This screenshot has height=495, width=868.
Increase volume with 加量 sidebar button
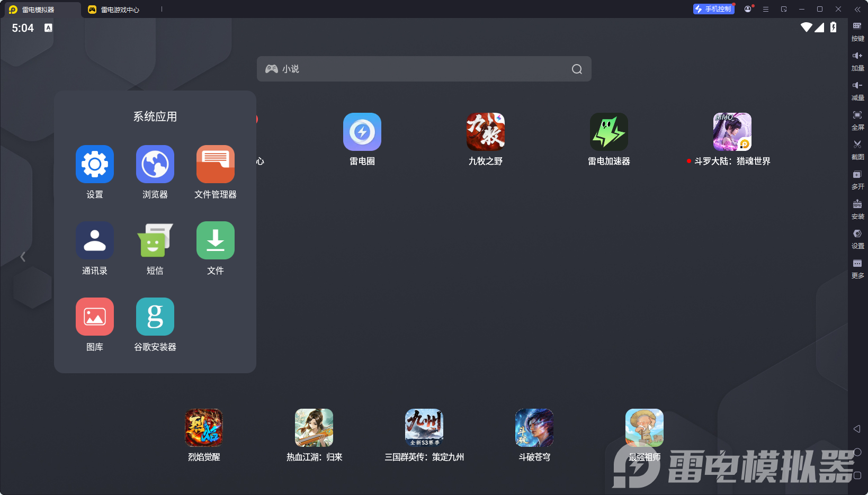point(857,60)
